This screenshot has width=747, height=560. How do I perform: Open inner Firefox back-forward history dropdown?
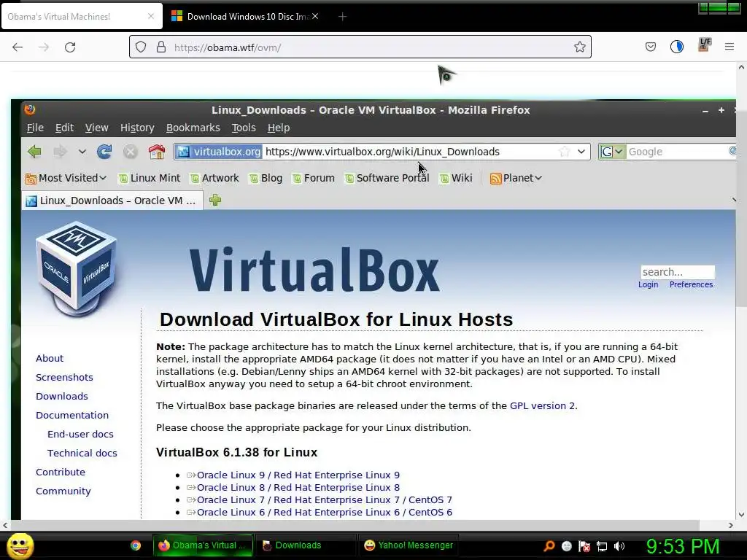click(x=82, y=152)
